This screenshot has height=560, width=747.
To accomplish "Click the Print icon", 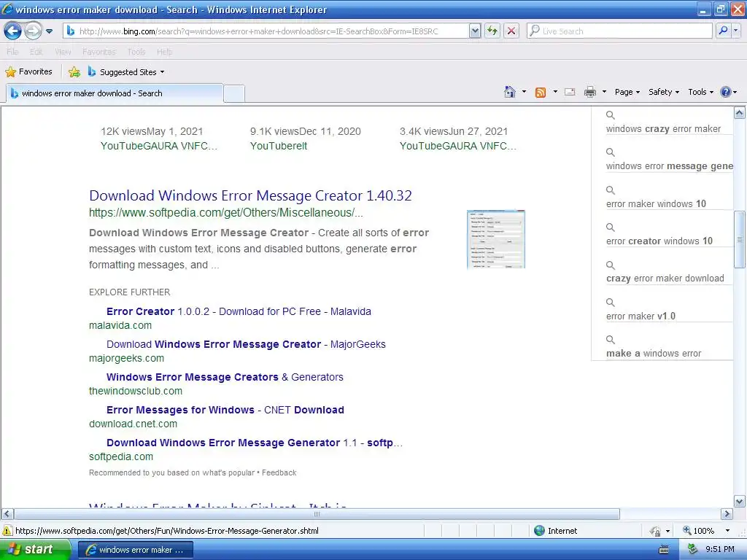I will coord(589,92).
